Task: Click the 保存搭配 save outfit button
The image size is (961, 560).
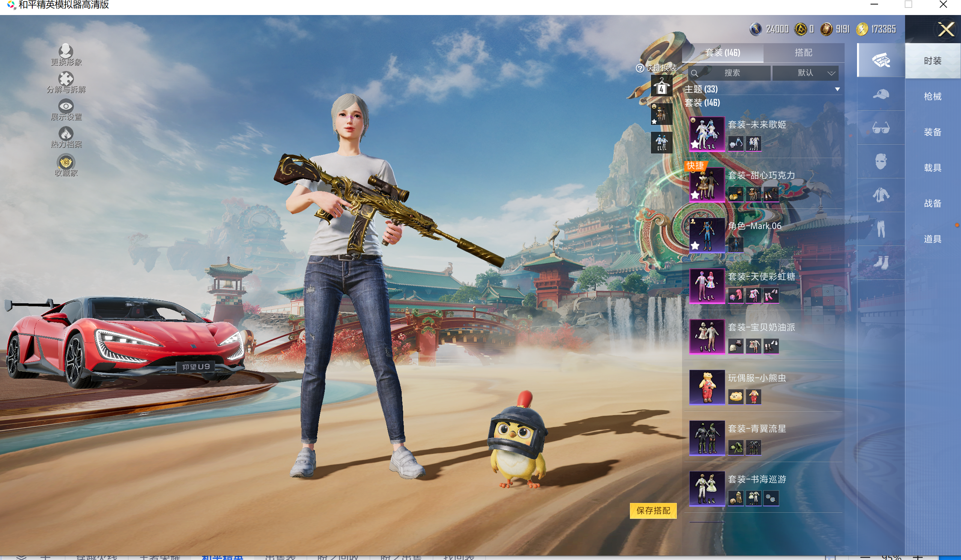Action: click(x=653, y=510)
